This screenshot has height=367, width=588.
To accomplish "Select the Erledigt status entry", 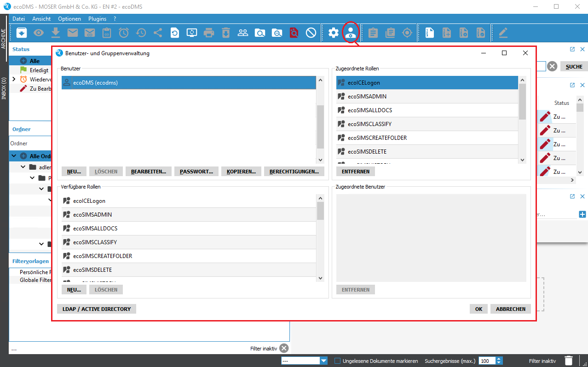I will [39, 70].
